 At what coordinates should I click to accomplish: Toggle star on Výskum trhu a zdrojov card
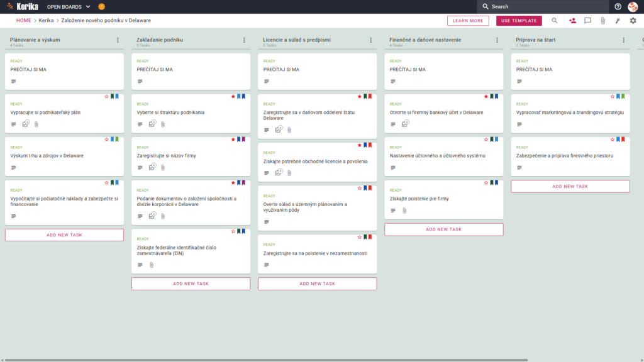[106, 140]
